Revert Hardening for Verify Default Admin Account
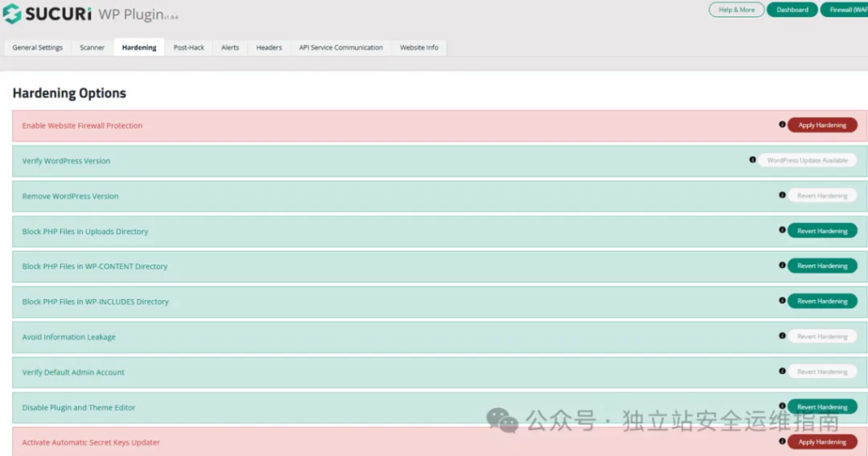This screenshot has width=868, height=456. point(822,372)
